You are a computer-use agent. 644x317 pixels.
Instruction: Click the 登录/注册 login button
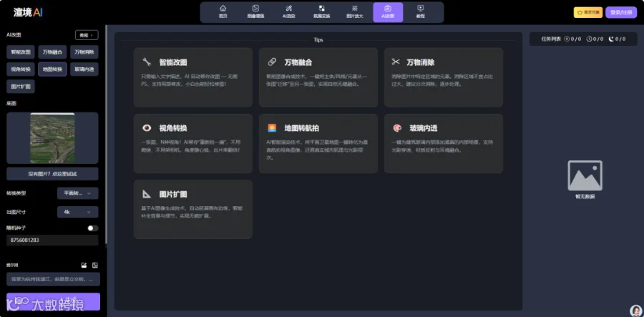pyautogui.click(x=621, y=12)
